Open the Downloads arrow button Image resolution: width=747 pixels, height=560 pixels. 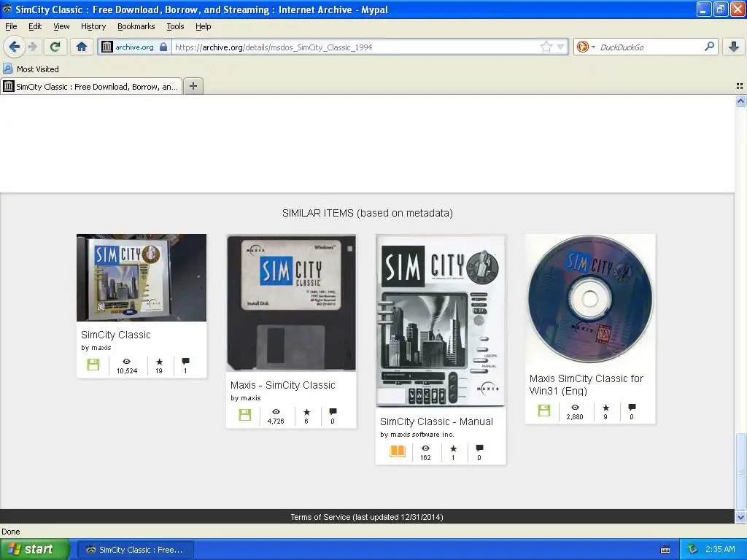click(734, 47)
